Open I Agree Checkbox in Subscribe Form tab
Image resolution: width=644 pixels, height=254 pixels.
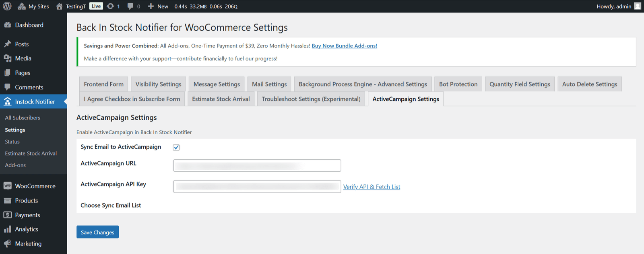click(132, 99)
